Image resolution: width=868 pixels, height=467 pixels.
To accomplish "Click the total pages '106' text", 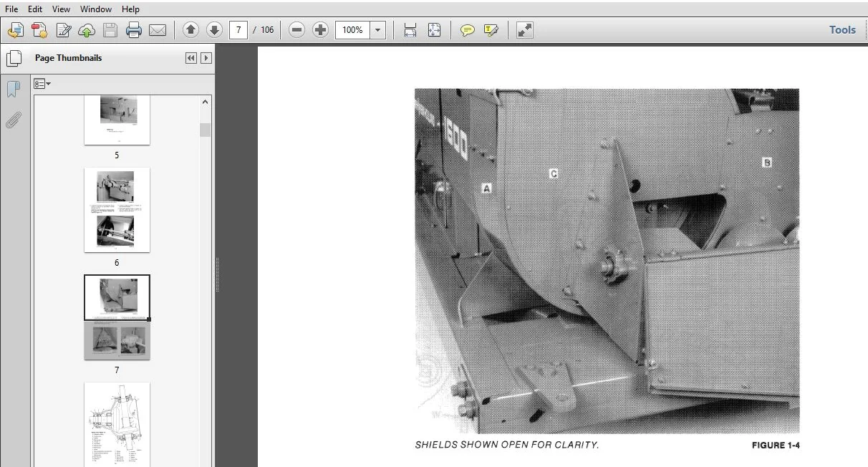I will [267, 30].
